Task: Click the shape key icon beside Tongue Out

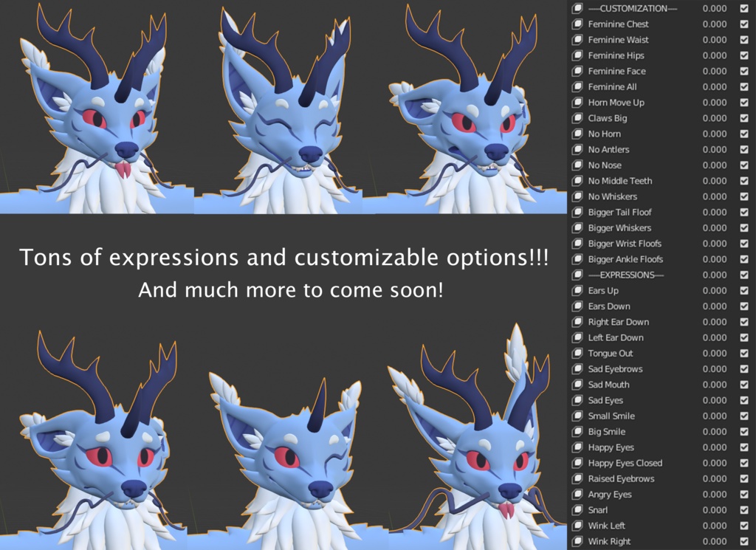Action: click(577, 353)
